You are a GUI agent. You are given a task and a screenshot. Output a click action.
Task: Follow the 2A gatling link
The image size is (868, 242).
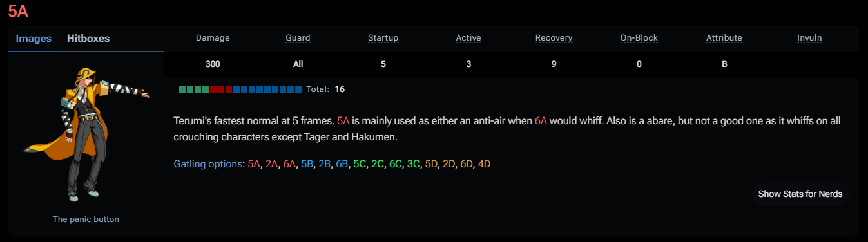point(273,164)
